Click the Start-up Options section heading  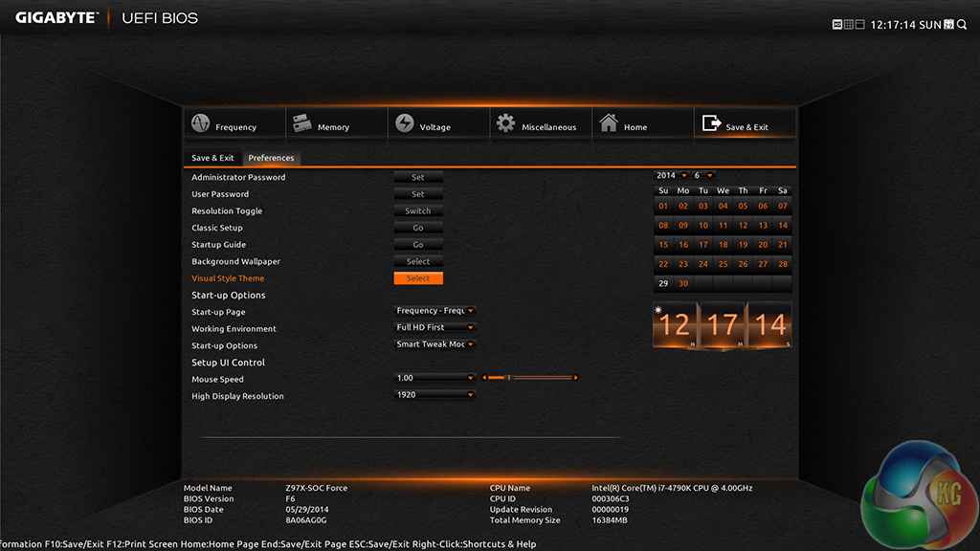228,296
